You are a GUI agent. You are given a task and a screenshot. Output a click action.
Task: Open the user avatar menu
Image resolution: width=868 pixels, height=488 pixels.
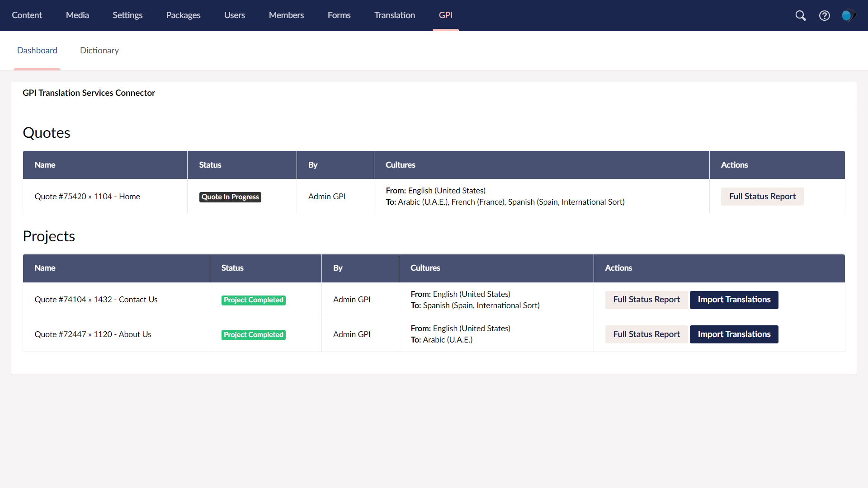point(849,15)
